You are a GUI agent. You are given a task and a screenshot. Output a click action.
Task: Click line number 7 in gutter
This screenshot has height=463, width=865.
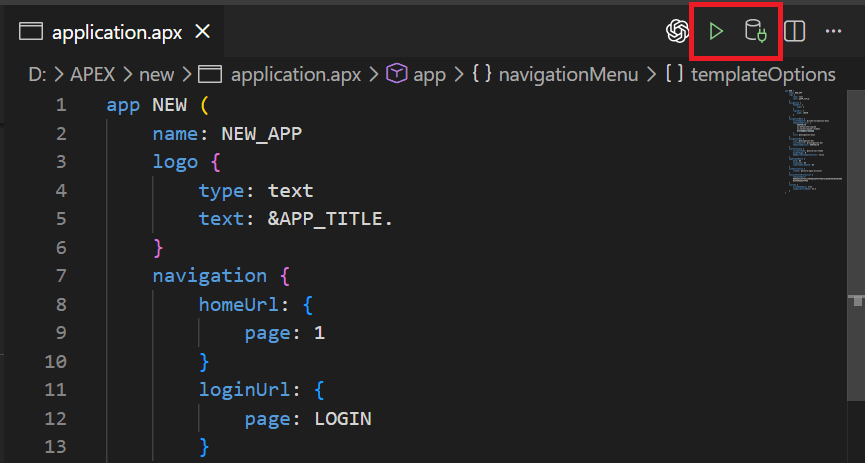(61, 275)
